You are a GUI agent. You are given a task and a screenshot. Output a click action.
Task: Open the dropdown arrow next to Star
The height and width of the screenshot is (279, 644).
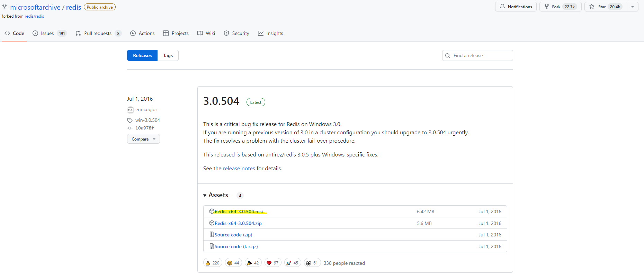pyautogui.click(x=633, y=7)
